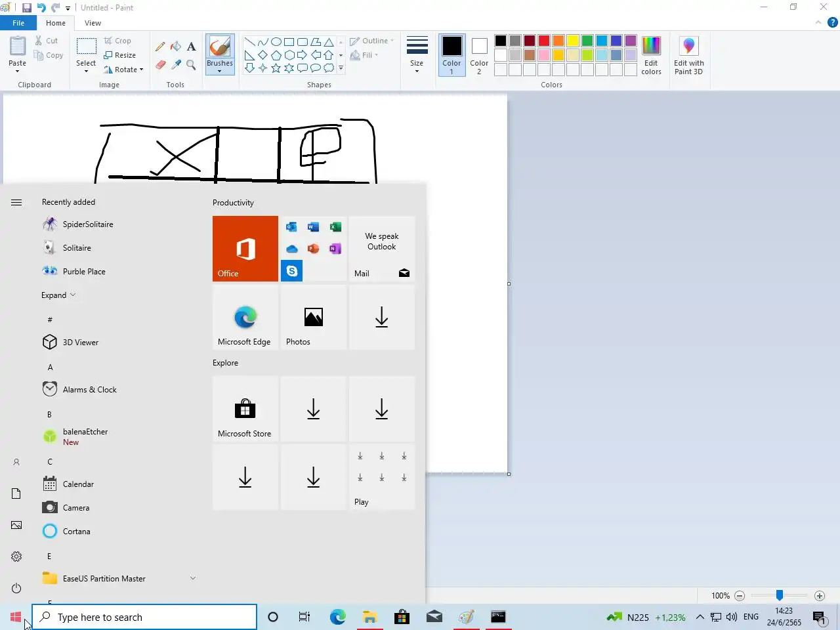Activate Color 2 selector

coord(479,56)
